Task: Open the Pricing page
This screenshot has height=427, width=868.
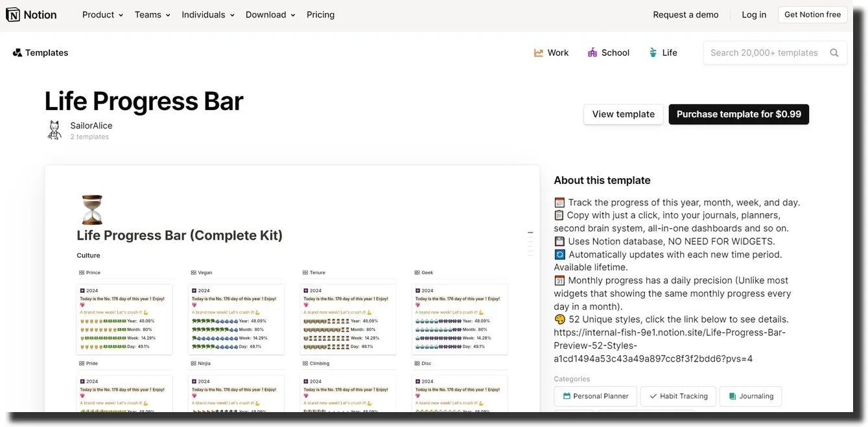Action: [x=320, y=14]
